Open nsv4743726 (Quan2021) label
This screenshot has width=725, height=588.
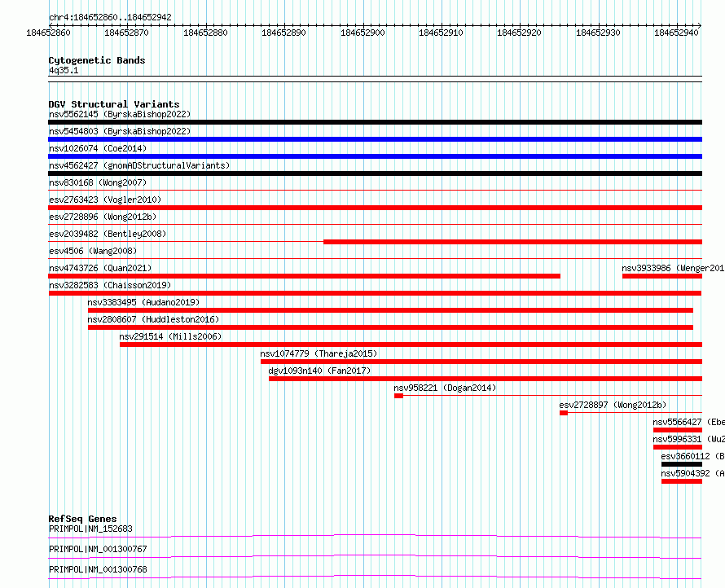[x=100, y=268]
